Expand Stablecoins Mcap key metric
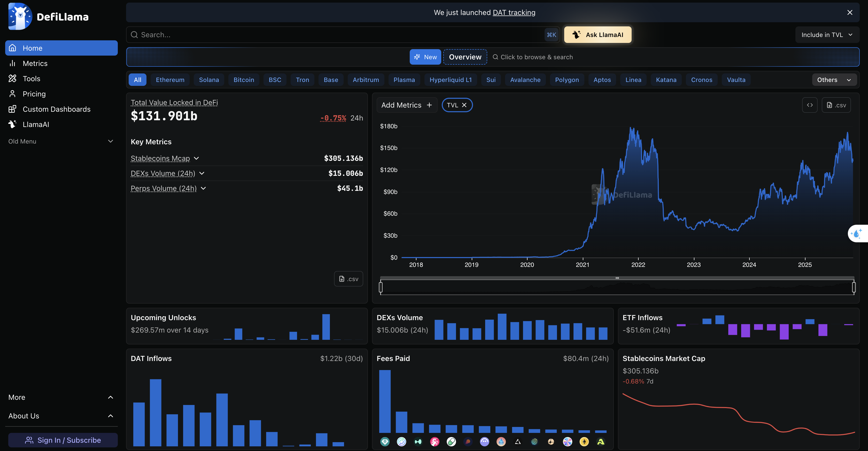The height and width of the screenshot is (451, 868). pyautogui.click(x=196, y=158)
